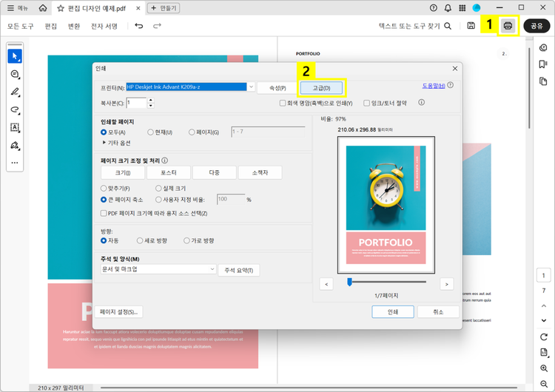Viewport: 555px width, 392px height.
Task: Open the 전자 서명 menu
Action: (x=104, y=26)
